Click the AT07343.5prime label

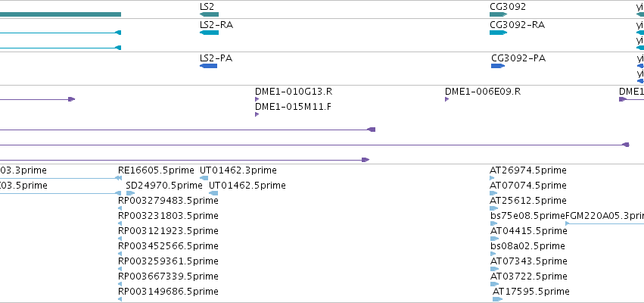click(x=529, y=261)
